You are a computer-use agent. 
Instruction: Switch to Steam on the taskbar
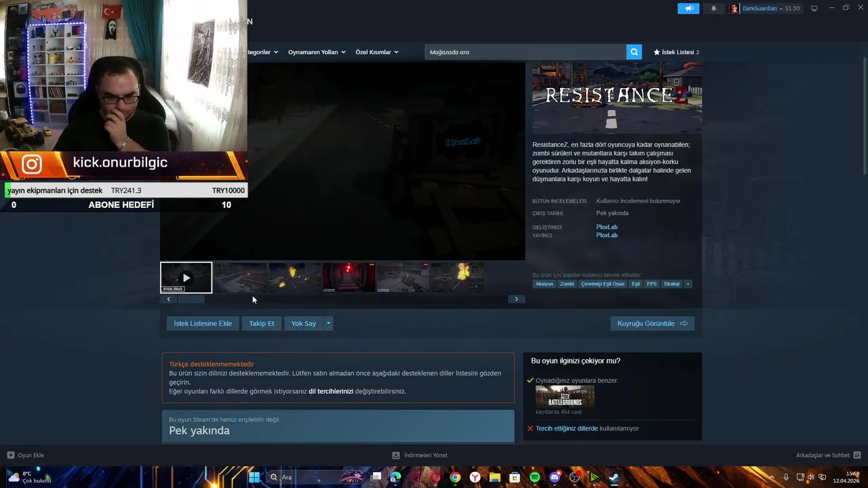[x=614, y=477]
